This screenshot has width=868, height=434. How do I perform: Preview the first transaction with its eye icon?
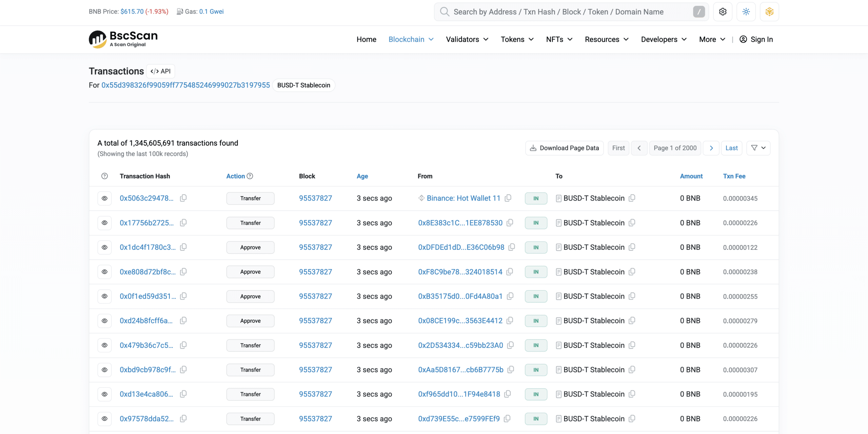[x=104, y=198]
